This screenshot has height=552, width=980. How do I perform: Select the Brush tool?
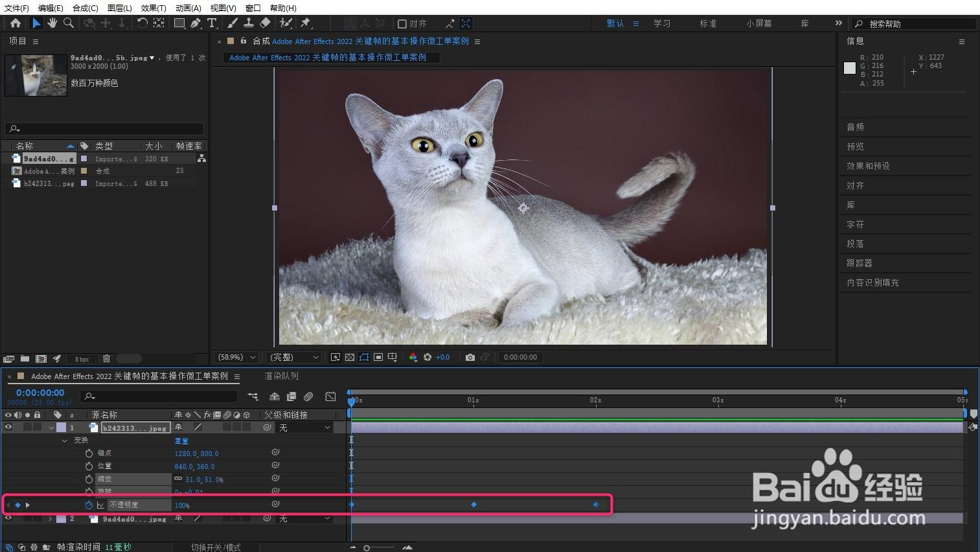[x=233, y=23]
